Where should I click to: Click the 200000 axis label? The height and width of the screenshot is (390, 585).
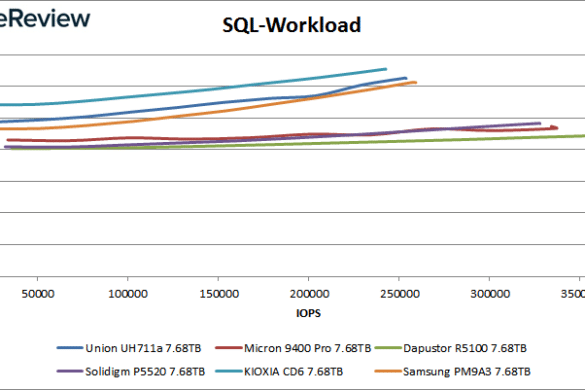[x=309, y=294]
